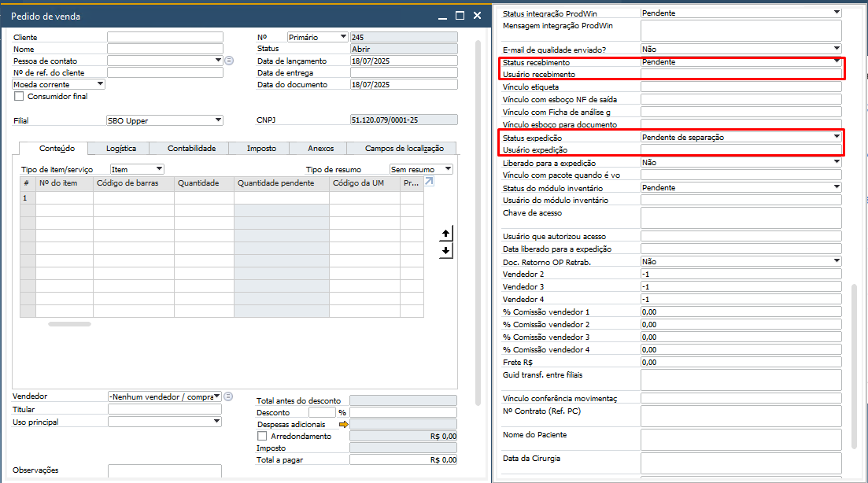Screen dimensions: 868x483
Task: Click the Chave de acesso field
Action: point(741,218)
